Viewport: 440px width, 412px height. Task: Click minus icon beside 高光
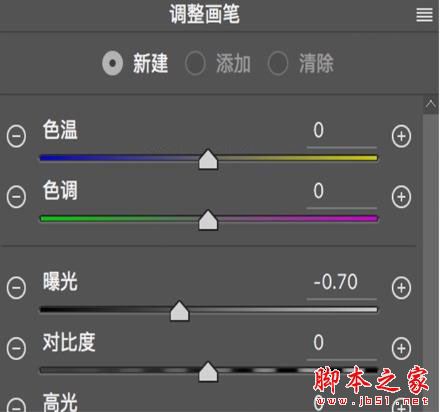16,405
